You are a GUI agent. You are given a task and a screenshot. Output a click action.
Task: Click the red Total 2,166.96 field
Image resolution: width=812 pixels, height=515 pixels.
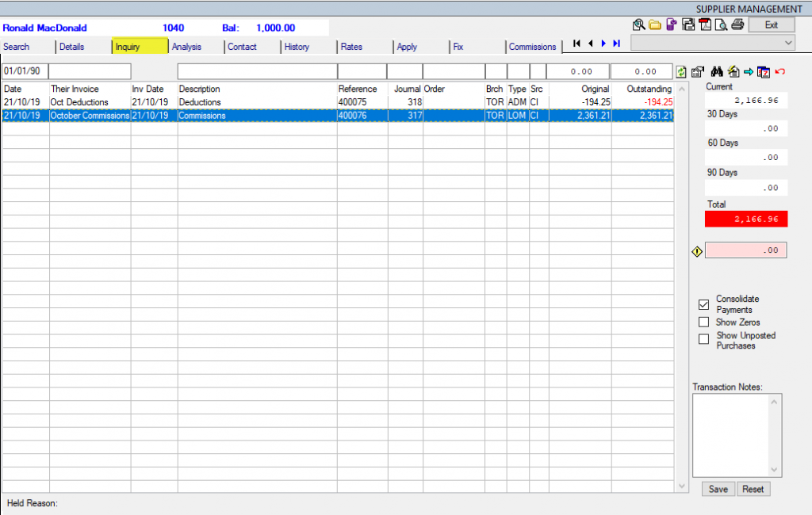746,219
